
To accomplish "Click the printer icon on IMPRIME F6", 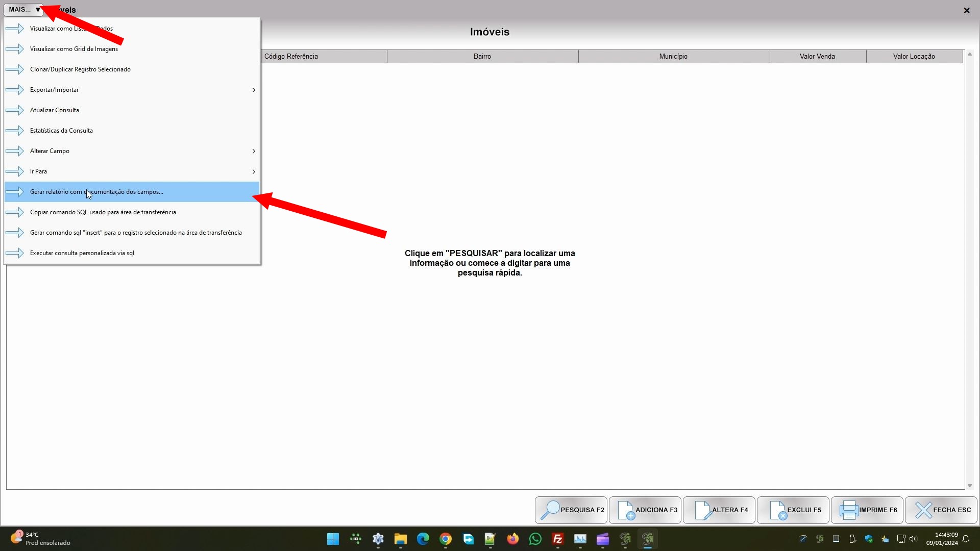I will (x=848, y=510).
